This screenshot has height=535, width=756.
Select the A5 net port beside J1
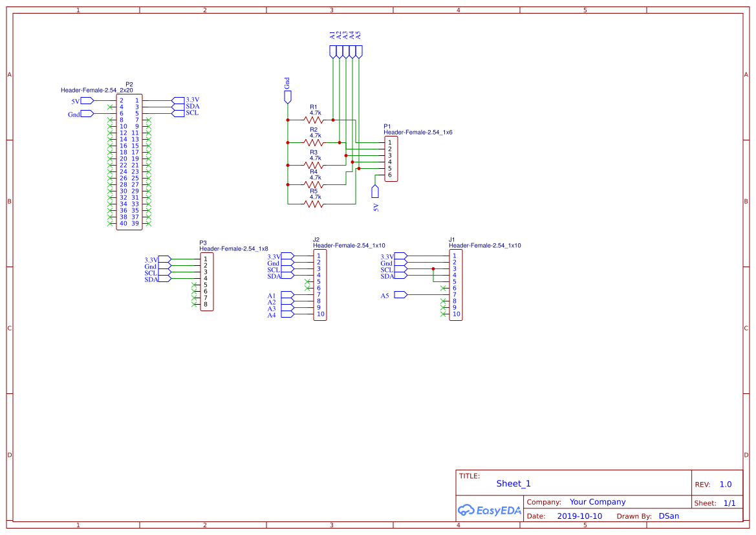pos(401,294)
